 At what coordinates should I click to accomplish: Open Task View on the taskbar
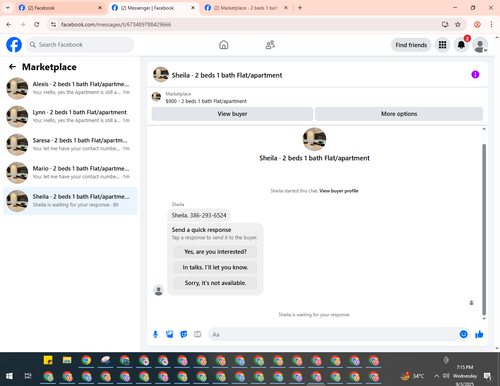(28, 376)
